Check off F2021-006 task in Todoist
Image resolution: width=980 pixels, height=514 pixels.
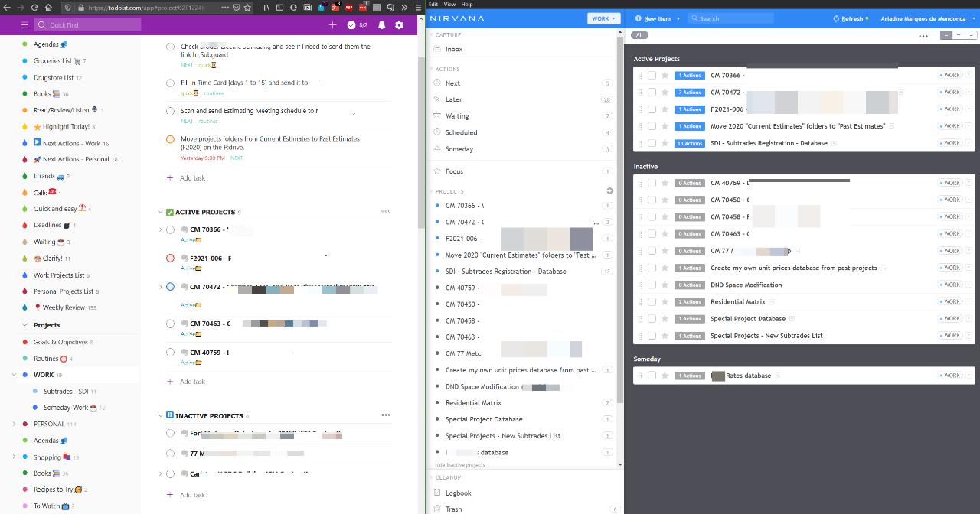(170, 259)
